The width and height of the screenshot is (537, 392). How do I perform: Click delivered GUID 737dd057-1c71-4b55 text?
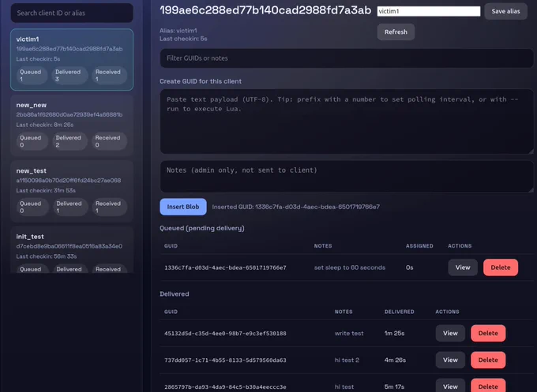(225, 360)
